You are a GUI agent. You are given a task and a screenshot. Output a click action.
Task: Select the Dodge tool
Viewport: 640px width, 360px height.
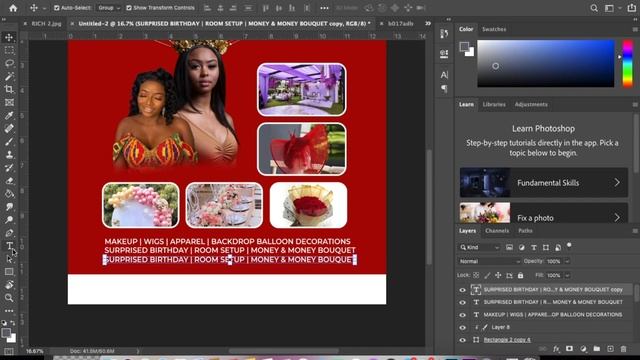coord(9,220)
